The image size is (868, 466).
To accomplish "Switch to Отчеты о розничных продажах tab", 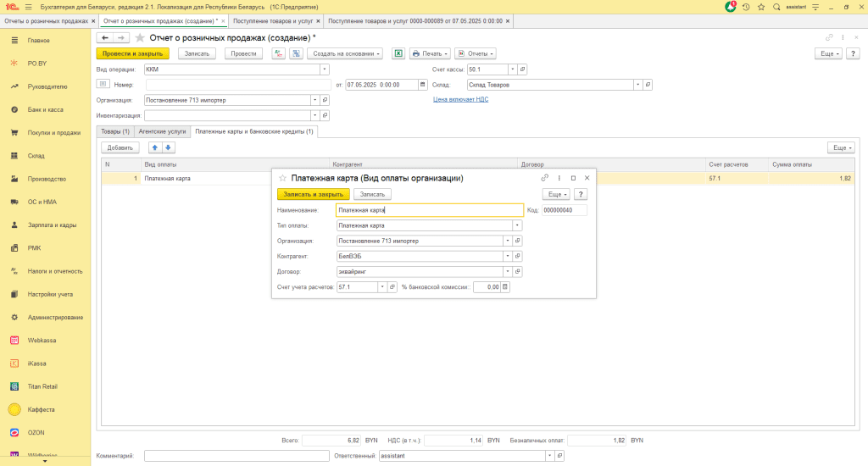I will pyautogui.click(x=46, y=21).
